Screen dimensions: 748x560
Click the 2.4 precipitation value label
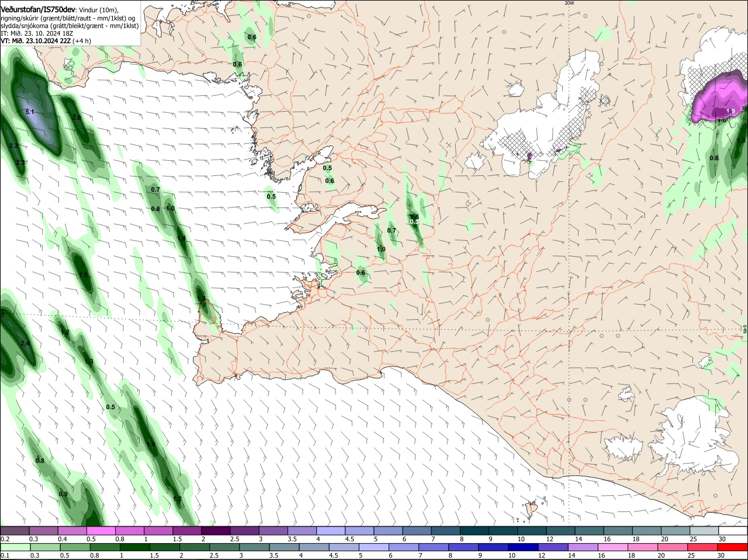click(x=25, y=343)
